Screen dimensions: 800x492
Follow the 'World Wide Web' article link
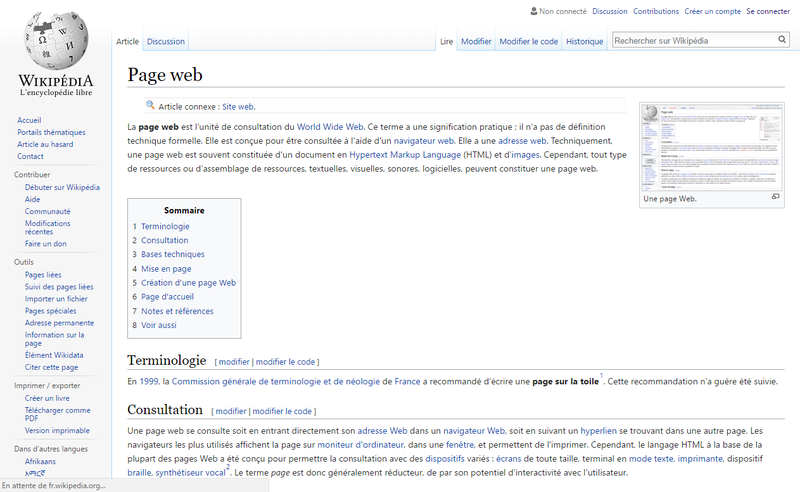tap(329, 127)
